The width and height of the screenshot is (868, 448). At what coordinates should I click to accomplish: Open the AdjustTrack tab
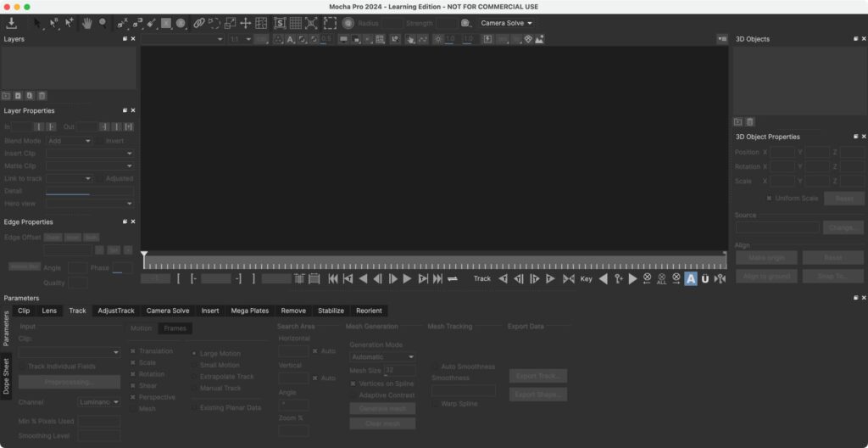(116, 311)
